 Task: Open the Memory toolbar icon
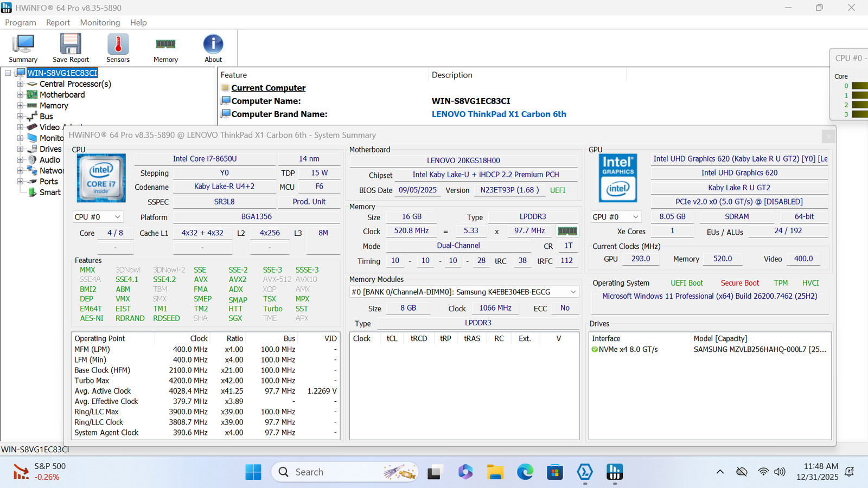[165, 44]
